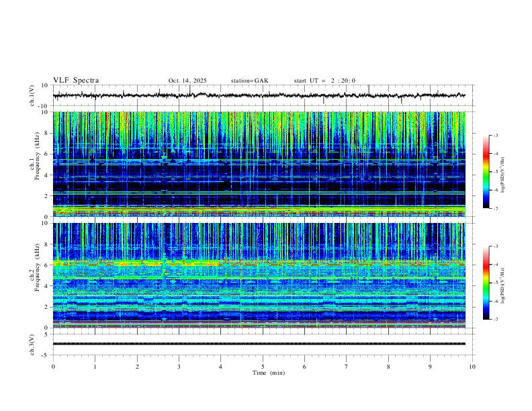Image resolution: width=532 pixels, height=411 pixels.
Task: Click the ch.1 frequency tick label "4"
Action: 47,175
